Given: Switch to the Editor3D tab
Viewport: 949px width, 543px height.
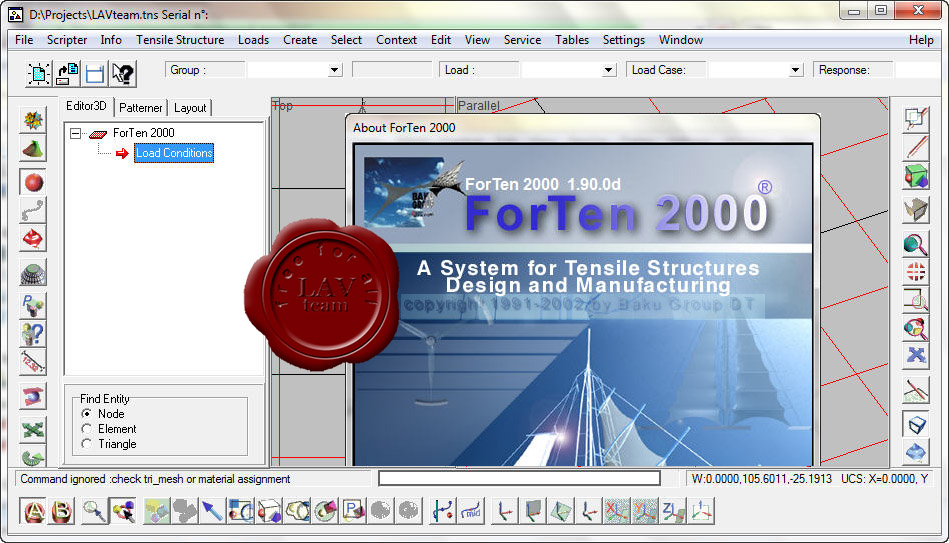Looking at the screenshot, I should click(x=86, y=106).
